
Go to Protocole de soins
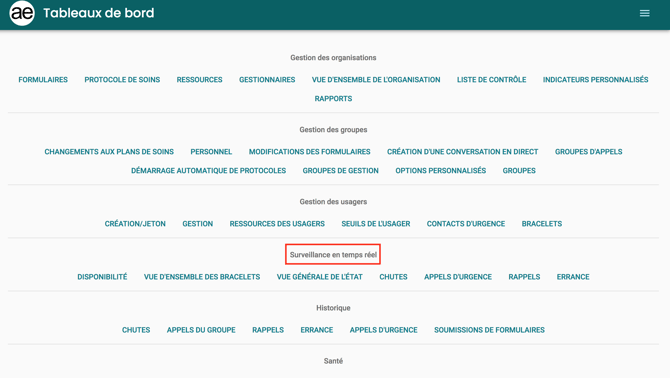pos(122,80)
